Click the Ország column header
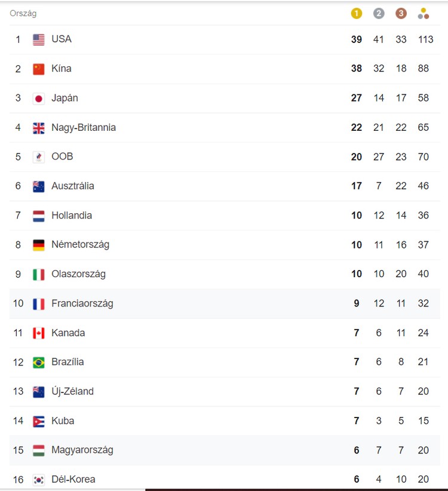The width and height of the screenshot is (448, 491). 23,13
